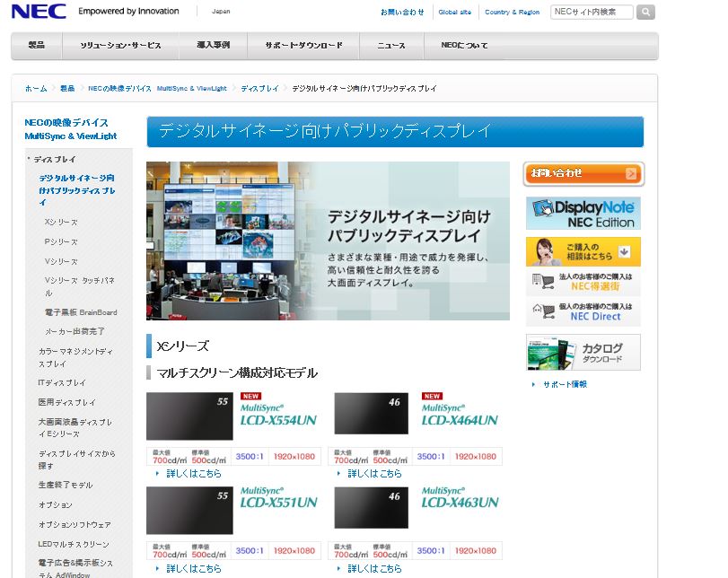Click the arrow on the orange お問い合わせ button
This screenshot has height=578, width=728.
click(631, 173)
